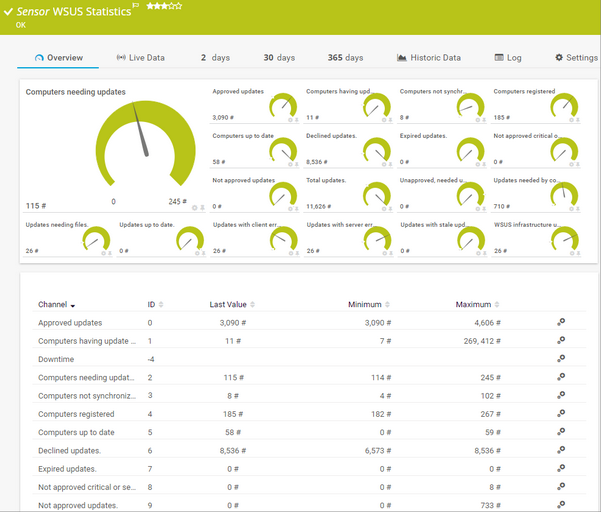The image size is (601, 512).
Task: Open settings icon for Downtime channel
Action: point(561,359)
